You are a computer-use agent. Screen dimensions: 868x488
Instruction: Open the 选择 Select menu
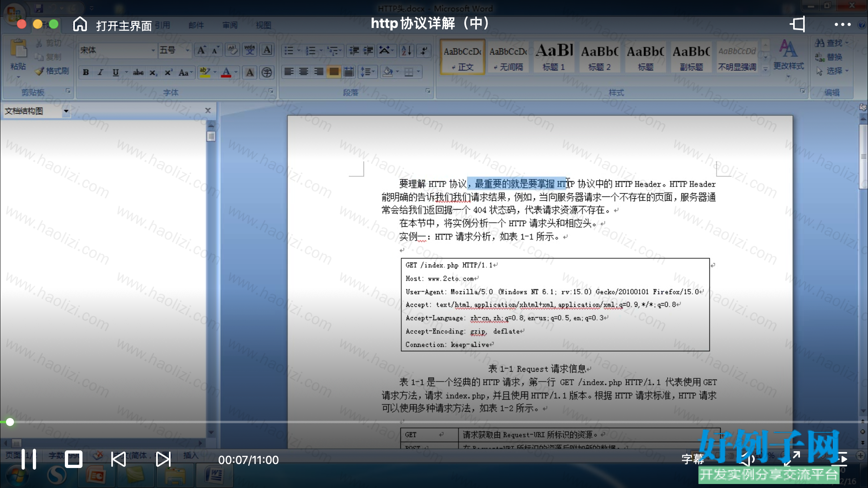(x=832, y=71)
